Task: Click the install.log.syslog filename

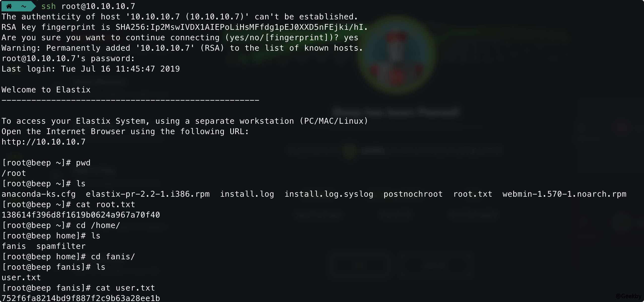Action: coord(329,194)
